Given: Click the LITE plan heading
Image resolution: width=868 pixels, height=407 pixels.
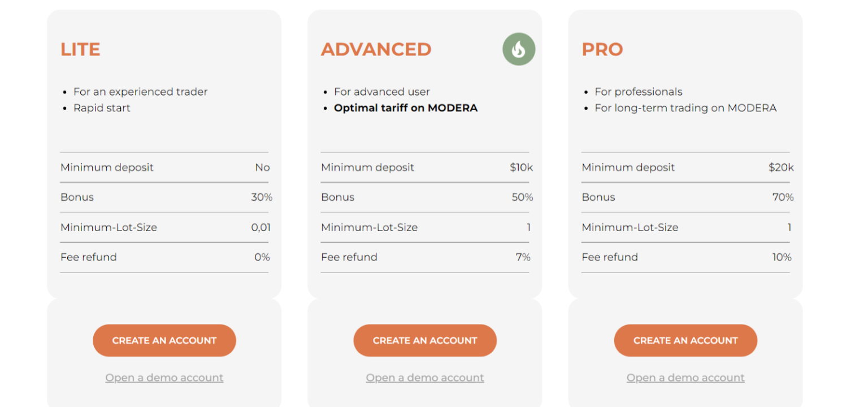Looking at the screenshot, I should coord(80,50).
